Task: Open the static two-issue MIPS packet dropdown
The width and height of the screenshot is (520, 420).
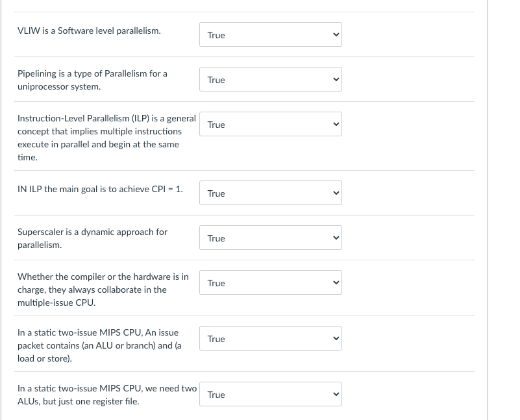Action: point(271,338)
